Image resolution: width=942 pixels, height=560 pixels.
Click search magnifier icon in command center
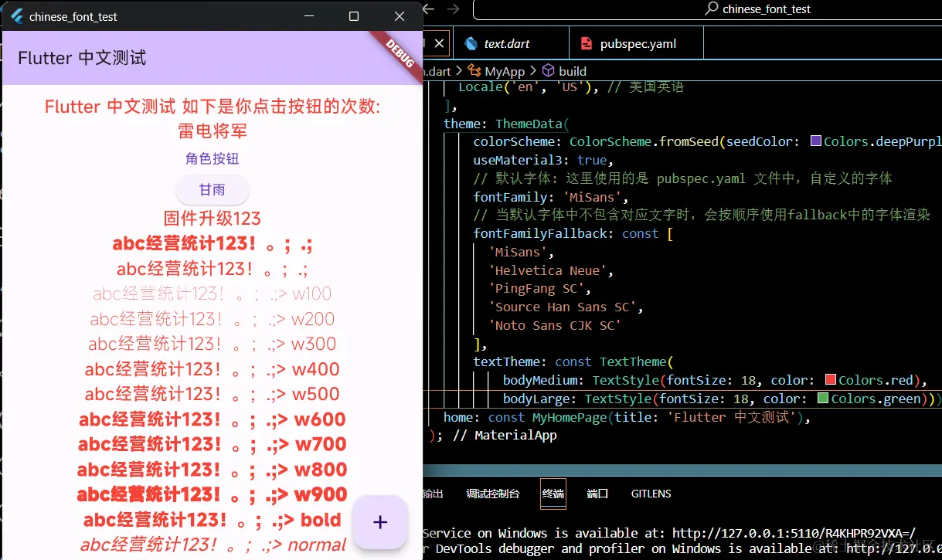click(712, 9)
